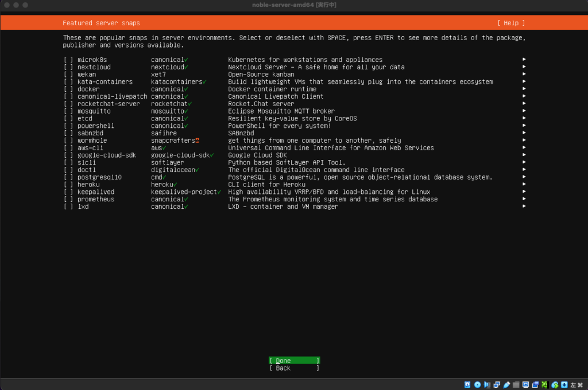The image size is (588, 390).
Task: Expand the rocketchat-server row arrow
Action: click(x=524, y=103)
